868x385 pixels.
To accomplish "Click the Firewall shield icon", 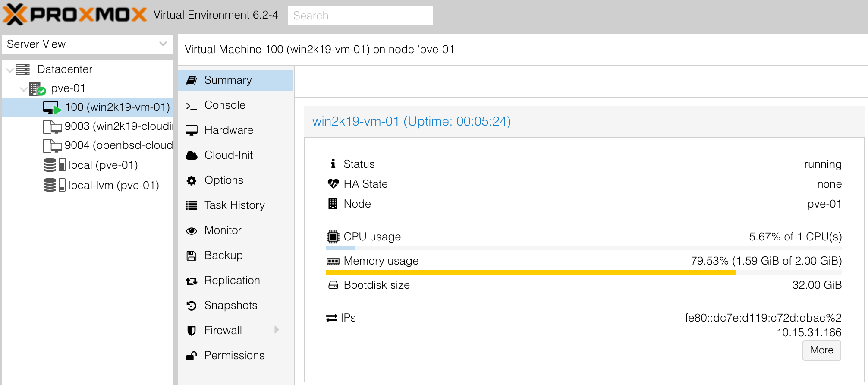I will pyautogui.click(x=192, y=331).
